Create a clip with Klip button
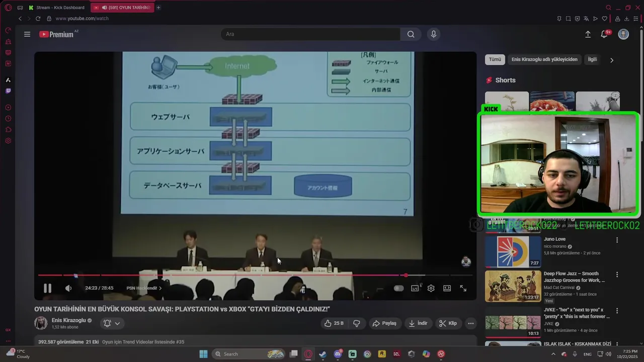The width and height of the screenshot is (644, 362). [448, 323]
